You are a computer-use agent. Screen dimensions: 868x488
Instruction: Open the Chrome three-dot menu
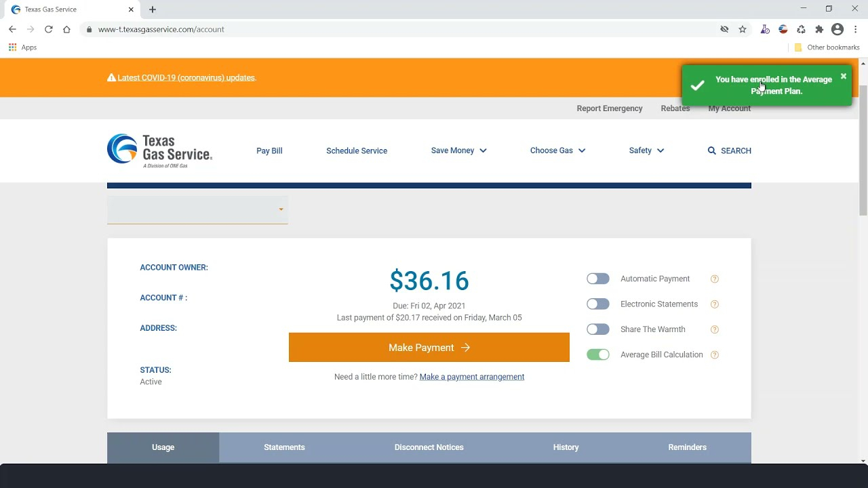pos(856,29)
